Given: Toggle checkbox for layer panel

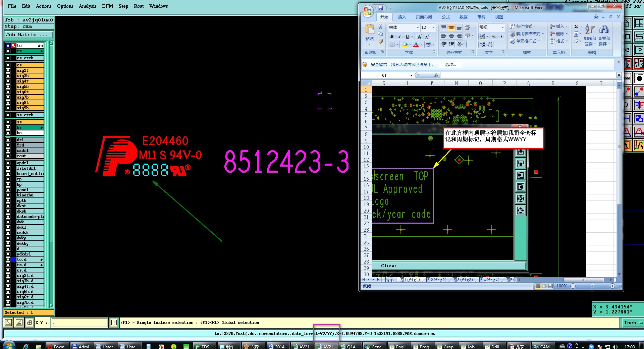Looking at the screenshot, I should [8, 190].
